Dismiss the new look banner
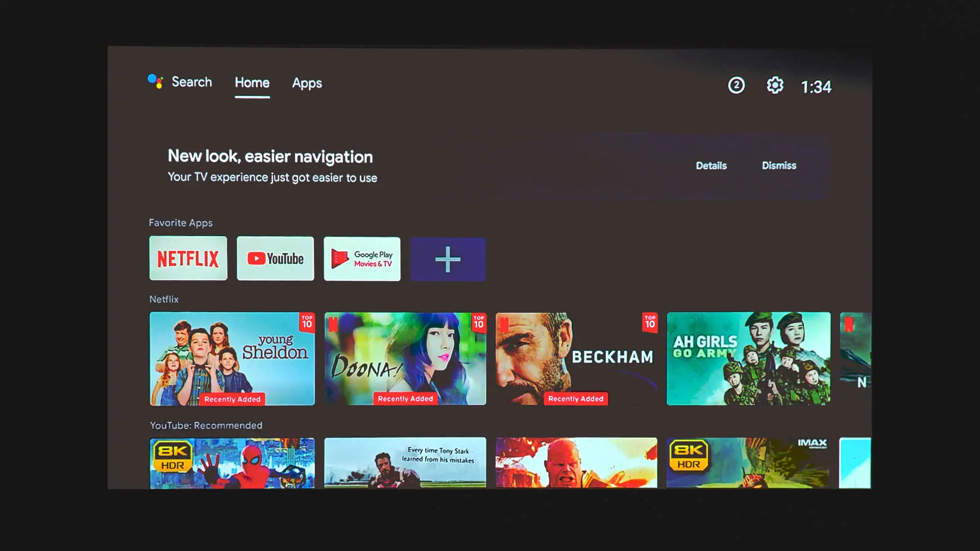 (x=779, y=166)
